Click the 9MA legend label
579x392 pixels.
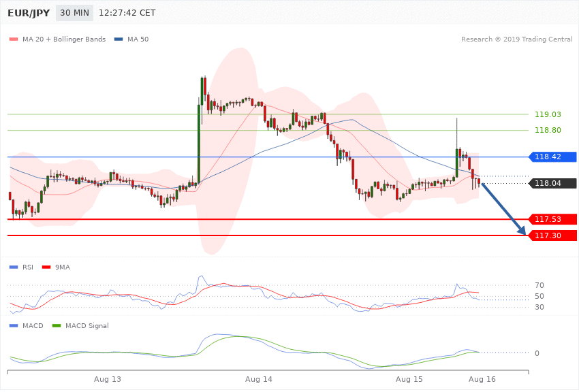(x=63, y=267)
